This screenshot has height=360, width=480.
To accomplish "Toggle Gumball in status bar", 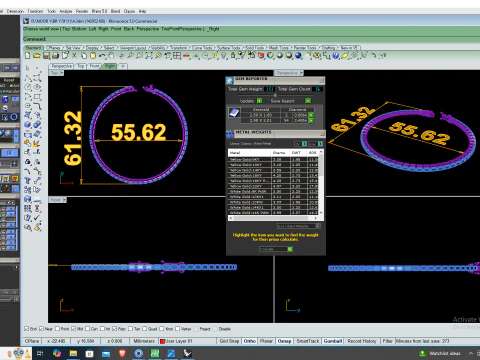I will (333, 341).
